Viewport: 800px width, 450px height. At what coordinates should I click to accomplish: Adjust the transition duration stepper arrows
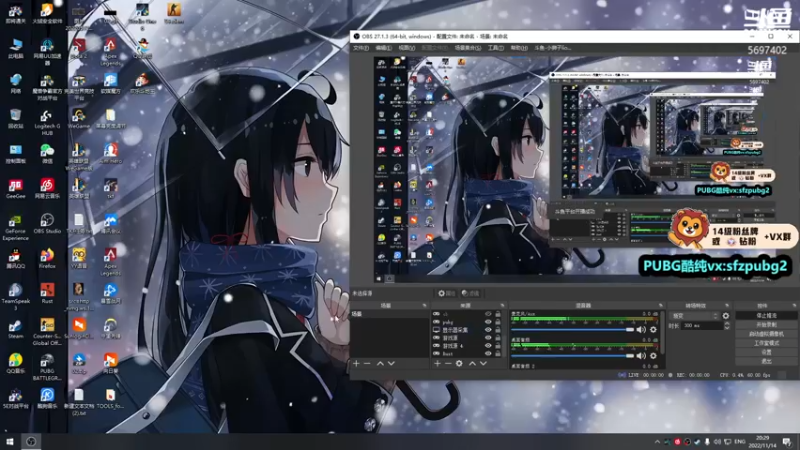point(727,326)
